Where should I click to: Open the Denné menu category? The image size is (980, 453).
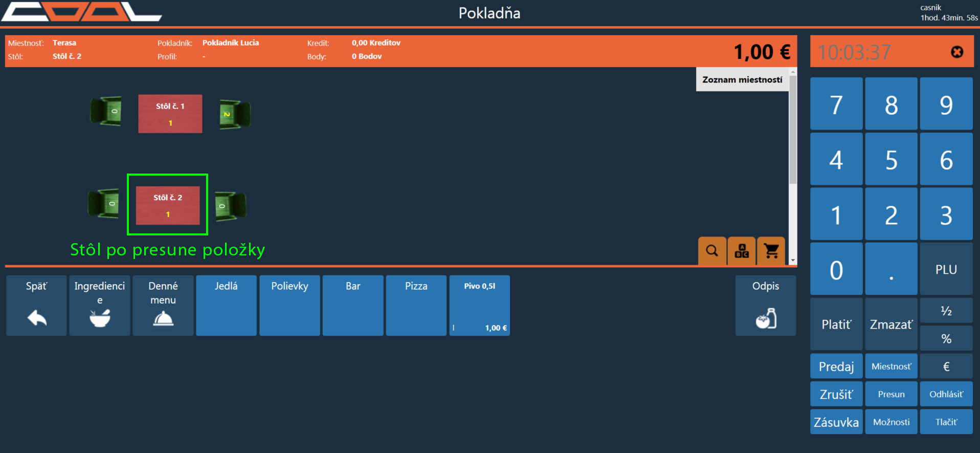point(163,306)
